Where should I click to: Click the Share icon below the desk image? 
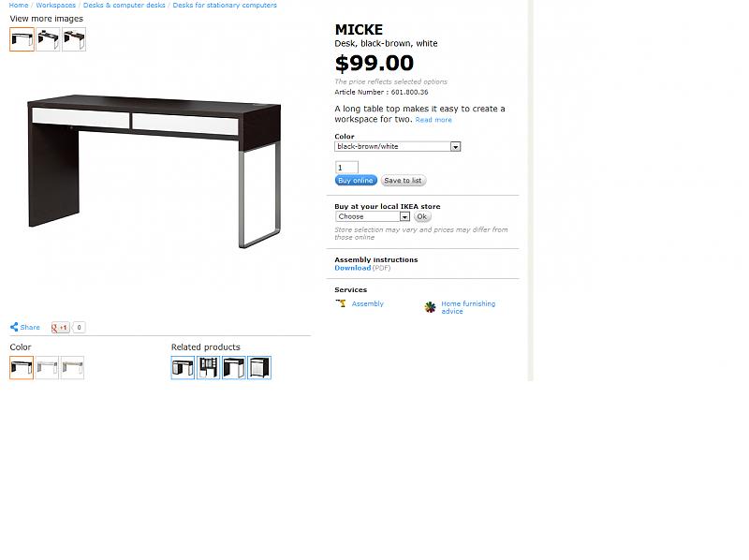(x=14, y=328)
